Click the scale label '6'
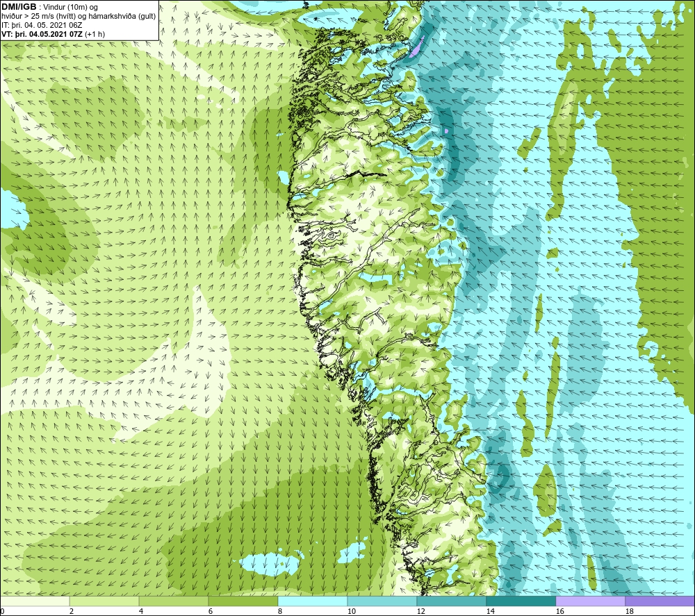The height and width of the screenshot is (616, 695). (x=211, y=612)
